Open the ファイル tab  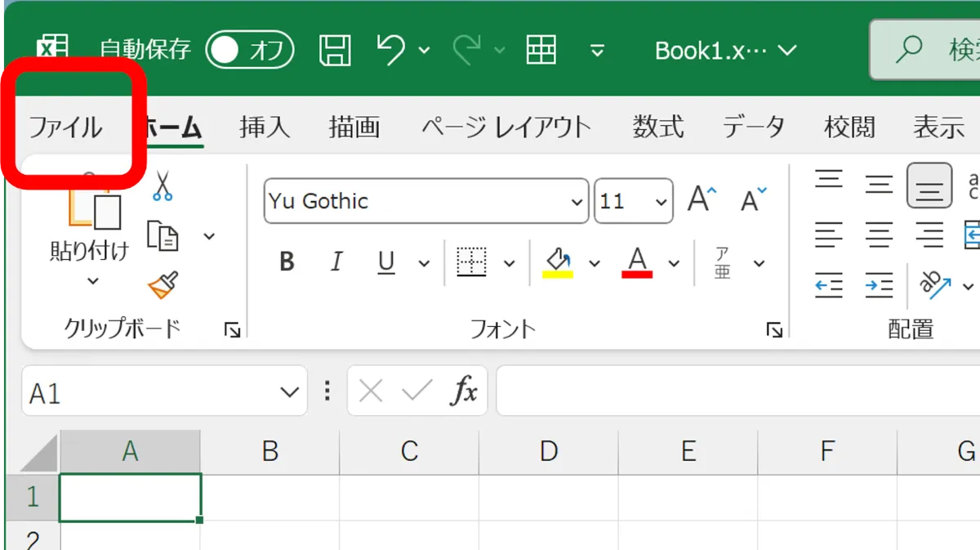pyautogui.click(x=66, y=127)
